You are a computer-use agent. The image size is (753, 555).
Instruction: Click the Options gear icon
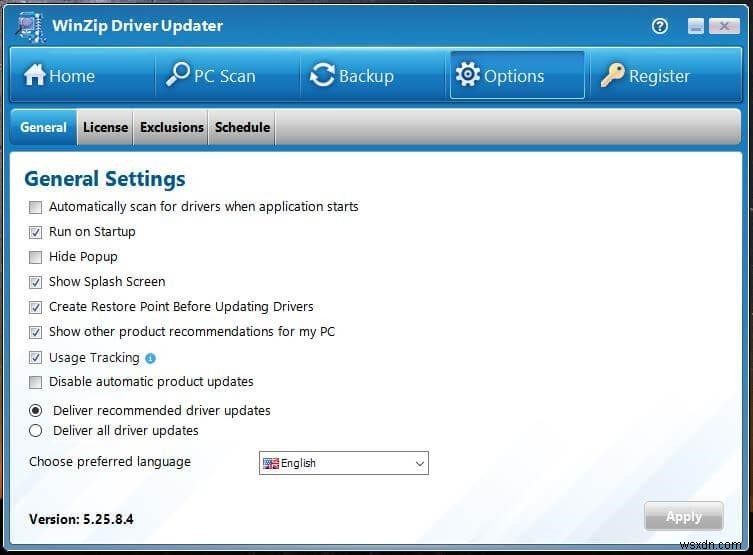tap(467, 74)
